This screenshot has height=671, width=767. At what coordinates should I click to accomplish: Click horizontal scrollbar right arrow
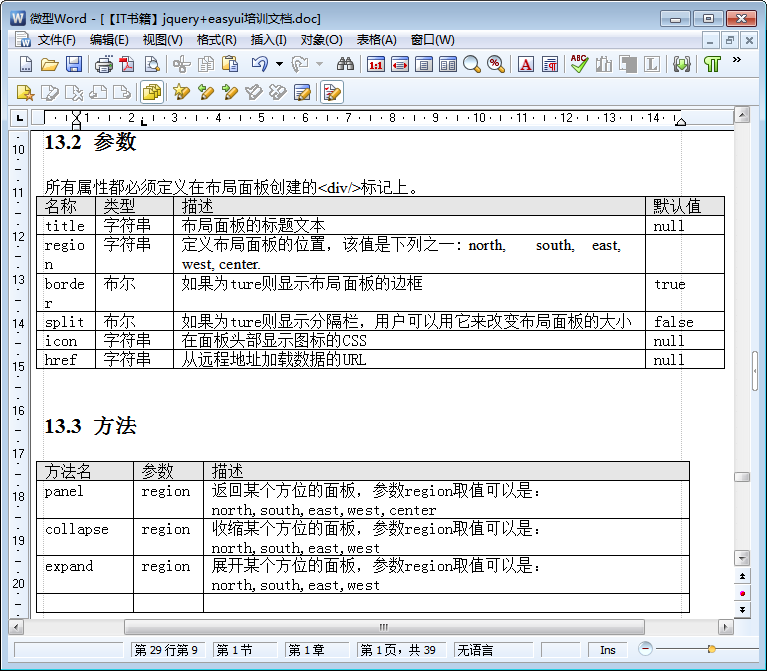725,627
